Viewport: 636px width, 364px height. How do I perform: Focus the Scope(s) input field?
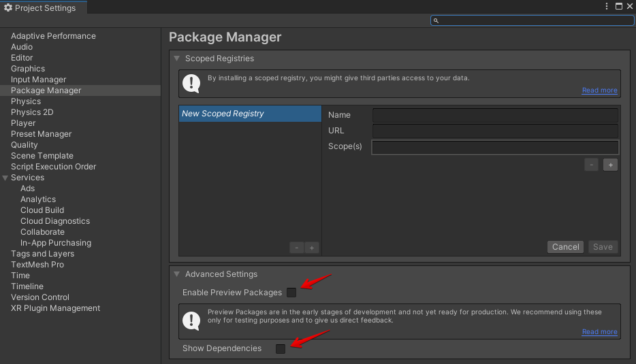point(495,147)
